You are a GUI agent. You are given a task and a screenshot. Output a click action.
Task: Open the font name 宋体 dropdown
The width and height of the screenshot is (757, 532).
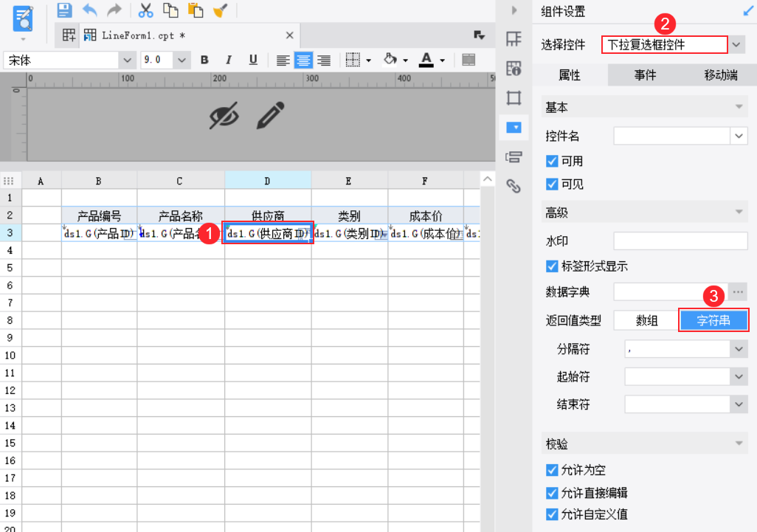coord(127,61)
